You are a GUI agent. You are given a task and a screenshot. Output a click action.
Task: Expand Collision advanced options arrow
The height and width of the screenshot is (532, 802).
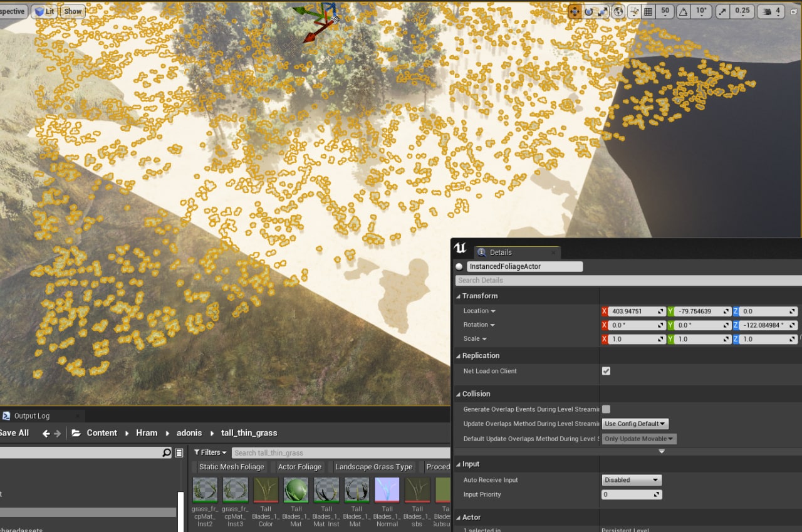click(x=662, y=451)
